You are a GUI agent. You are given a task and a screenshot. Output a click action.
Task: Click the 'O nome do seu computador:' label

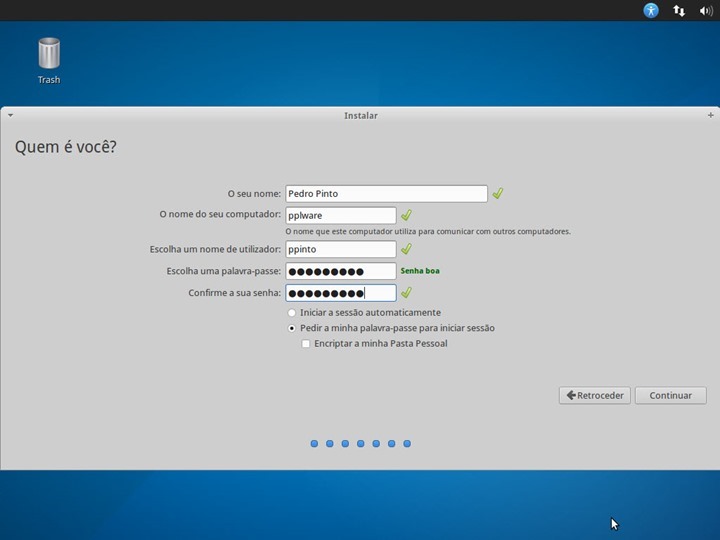pyautogui.click(x=220, y=214)
